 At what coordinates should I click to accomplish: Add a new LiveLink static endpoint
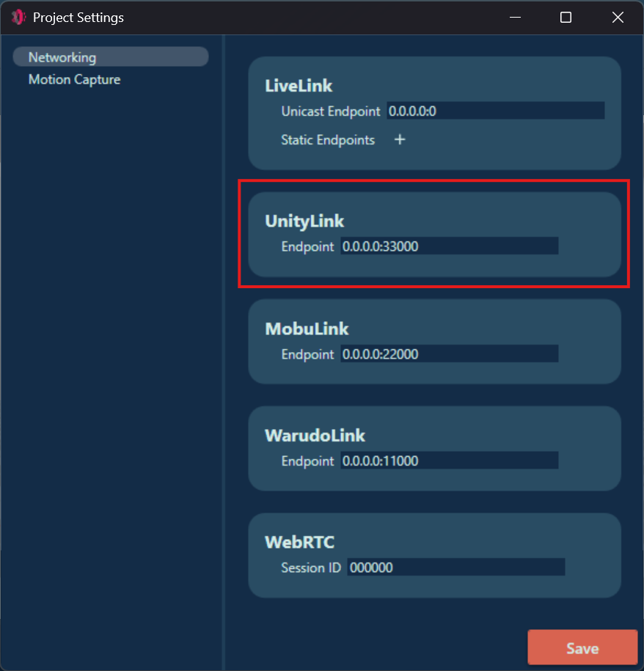pos(400,139)
